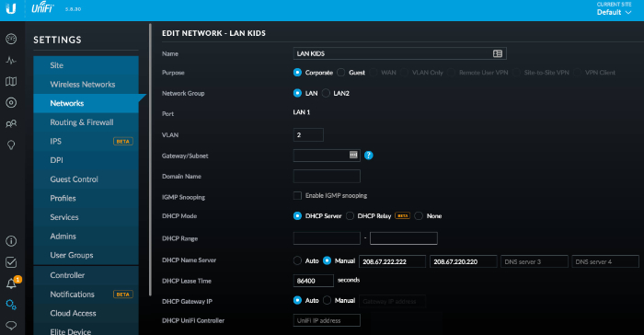Image resolution: width=644 pixels, height=335 pixels.
Task: Open the Clients people icon
Action: tap(11, 123)
